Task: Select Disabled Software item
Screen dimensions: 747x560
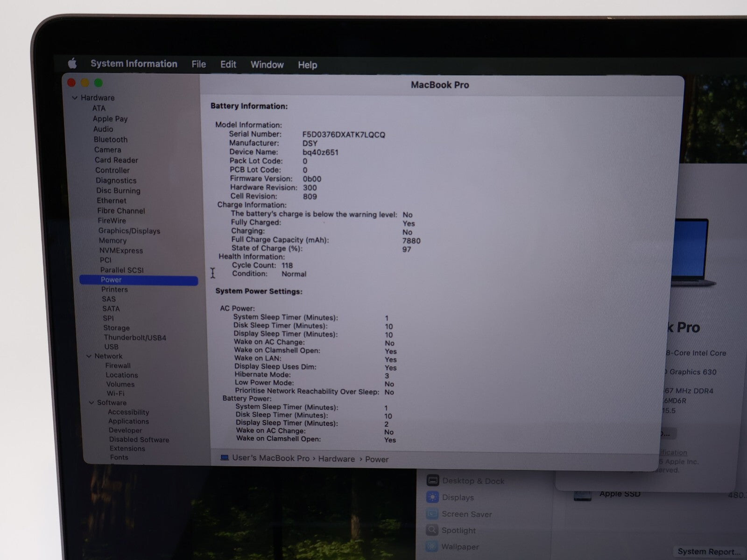Action: (x=139, y=440)
